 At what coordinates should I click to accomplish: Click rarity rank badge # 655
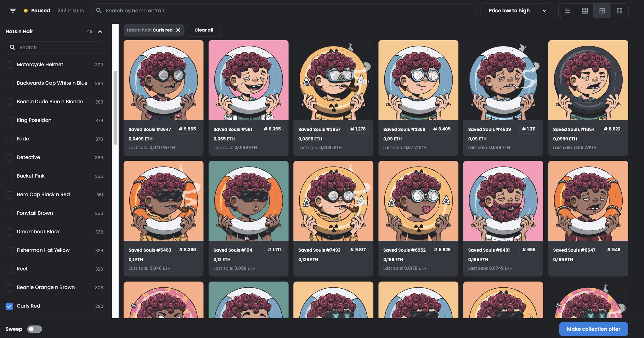coord(529,250)
